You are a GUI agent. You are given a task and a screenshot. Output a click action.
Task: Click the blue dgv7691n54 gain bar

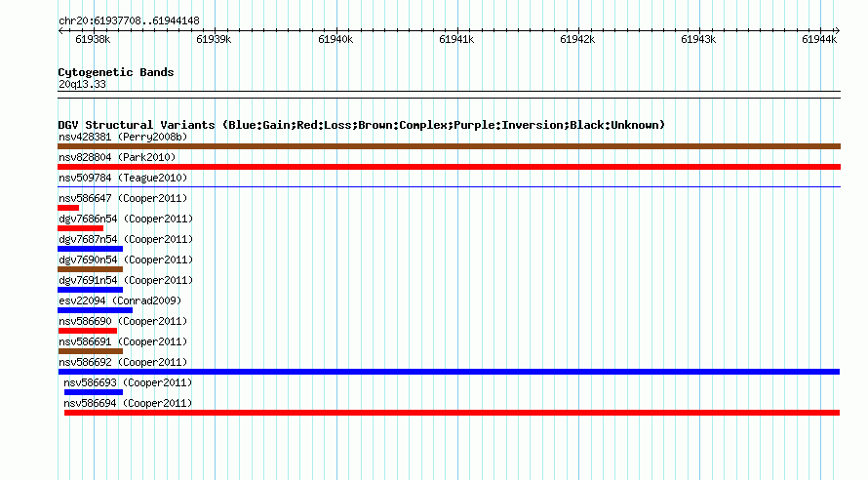[91, 290]
